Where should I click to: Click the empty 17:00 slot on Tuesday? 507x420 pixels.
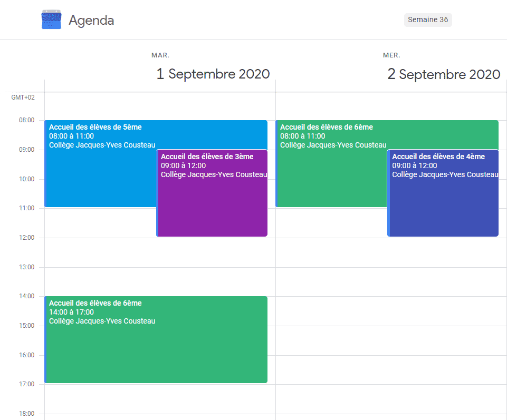pos(160,399)
